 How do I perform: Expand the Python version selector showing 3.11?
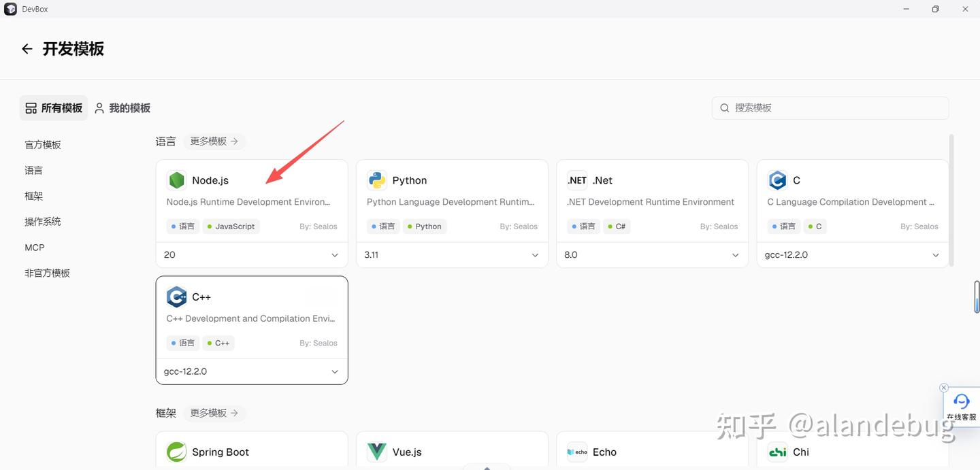coord(451,254)
